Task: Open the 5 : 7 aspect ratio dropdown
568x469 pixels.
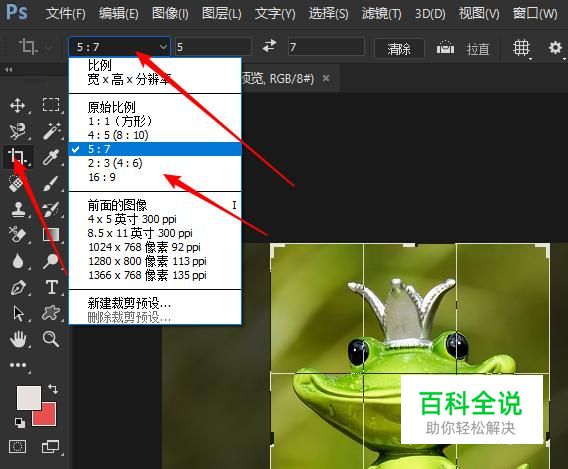Action: coord(119,47)
